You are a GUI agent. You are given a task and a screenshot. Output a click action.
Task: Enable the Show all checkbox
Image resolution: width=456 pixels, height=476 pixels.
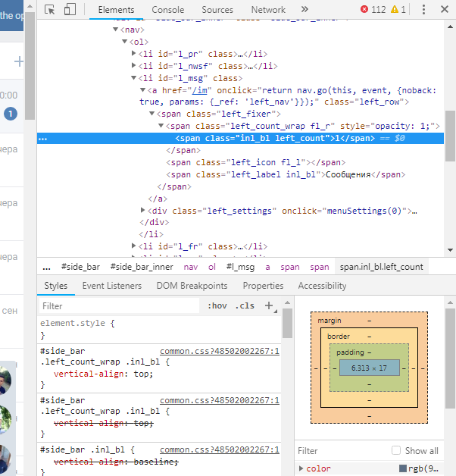396,450
